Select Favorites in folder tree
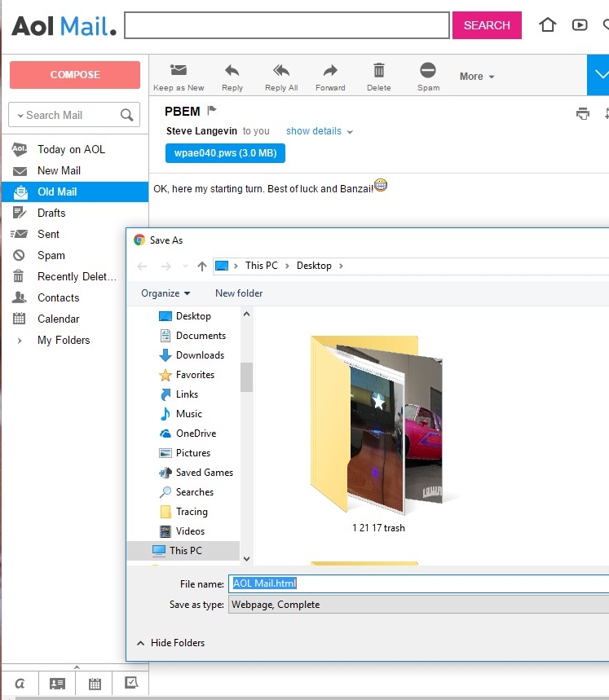This screenshot has height=700, width=609. [x=195, y=375]
